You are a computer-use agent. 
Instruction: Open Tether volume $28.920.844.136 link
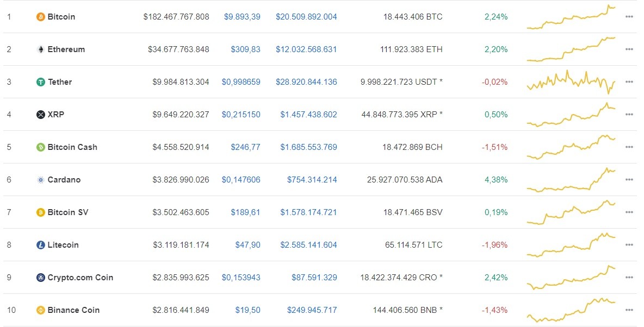tap(307, 81)
